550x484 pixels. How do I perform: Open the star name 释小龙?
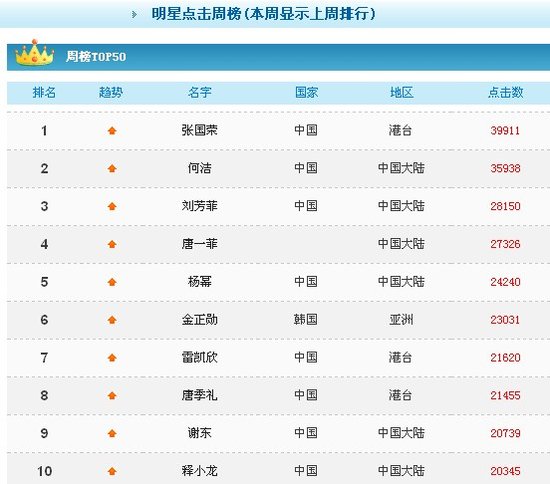pos(200,471)
